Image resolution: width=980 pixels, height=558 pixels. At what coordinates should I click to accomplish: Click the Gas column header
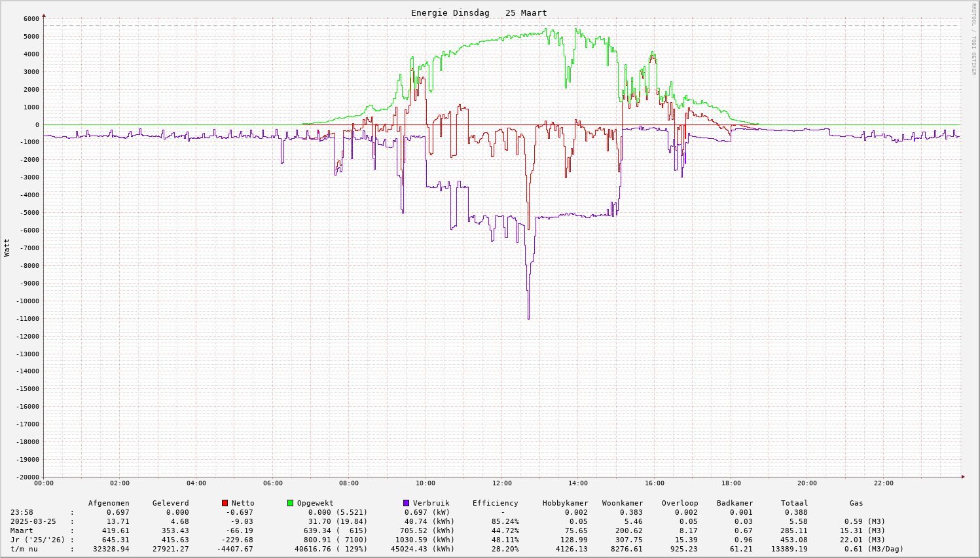click(x=856, y=503)
